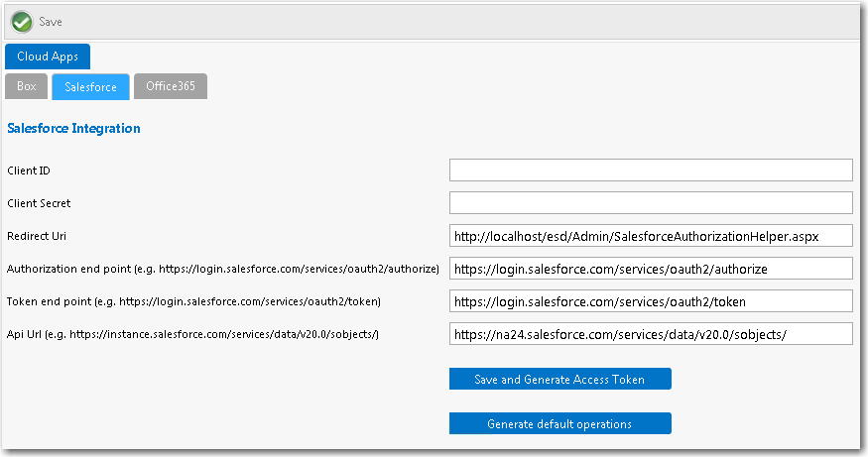Click the Client Secret label text

(39, 203)
